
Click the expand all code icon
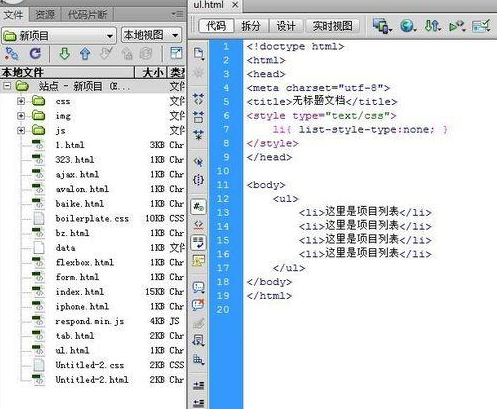(199, 135)
